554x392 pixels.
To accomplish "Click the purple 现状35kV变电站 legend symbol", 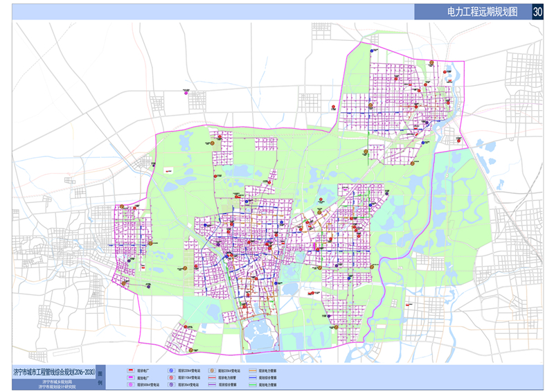I will coord(171,384).
